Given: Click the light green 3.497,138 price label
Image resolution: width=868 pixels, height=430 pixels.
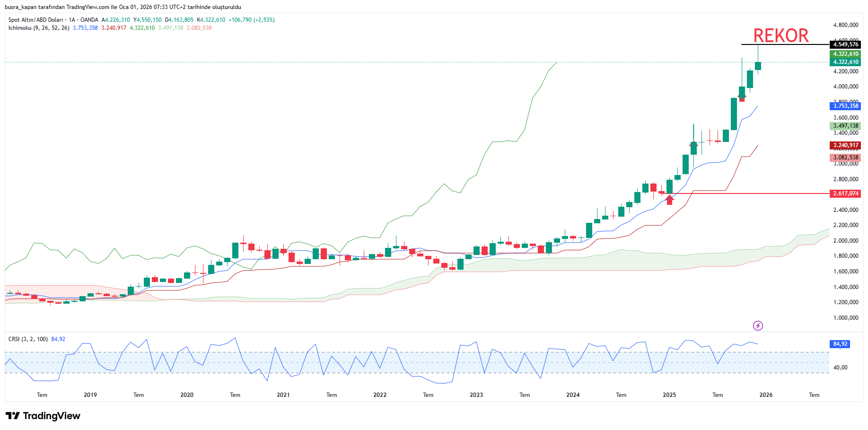Looking at the screenshot, I should pos(845,126).
